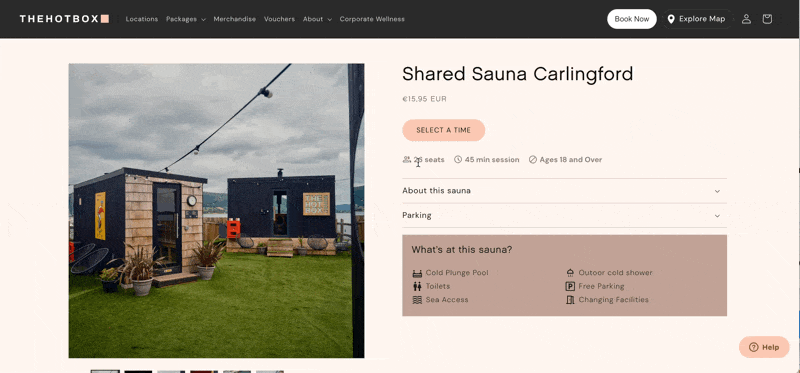800x373 pixels.
Task: Click the "Sea Access" text
Action: point(447,300)
